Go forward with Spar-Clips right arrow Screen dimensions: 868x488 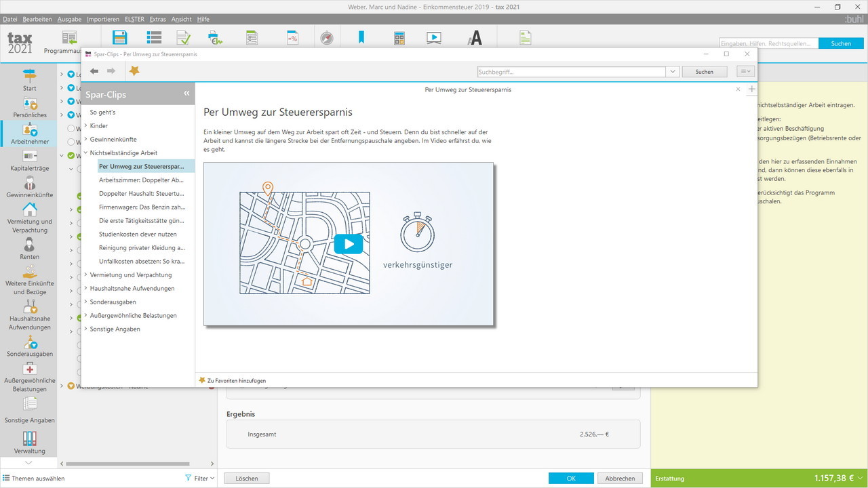click(x=111, y=71)
